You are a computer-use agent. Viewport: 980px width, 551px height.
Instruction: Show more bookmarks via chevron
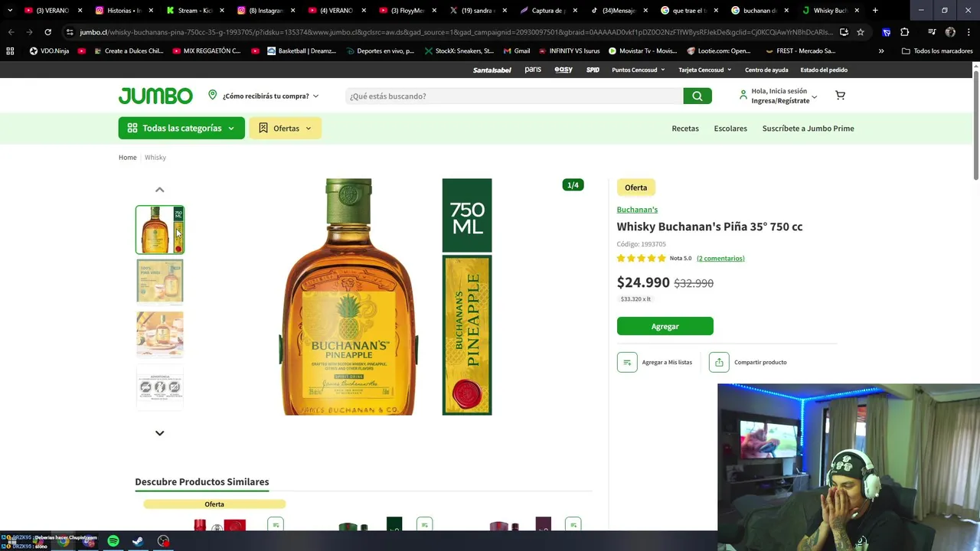(881, 51)
